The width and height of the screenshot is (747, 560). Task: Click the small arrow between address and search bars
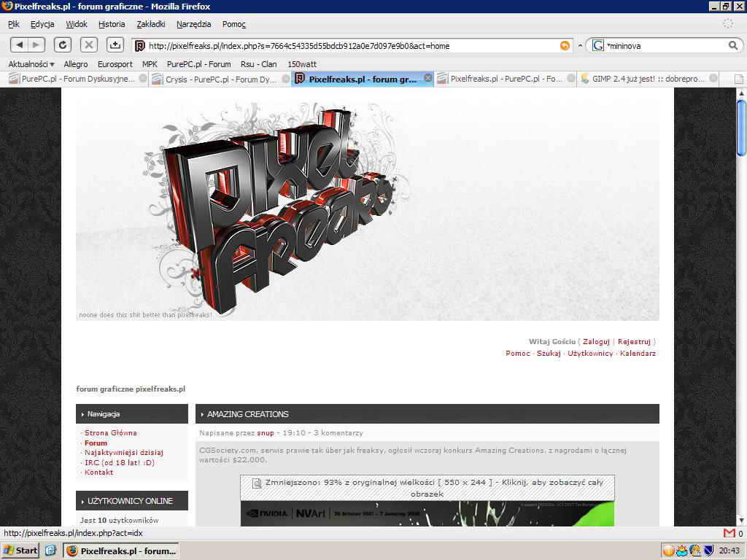pos(580,46)
